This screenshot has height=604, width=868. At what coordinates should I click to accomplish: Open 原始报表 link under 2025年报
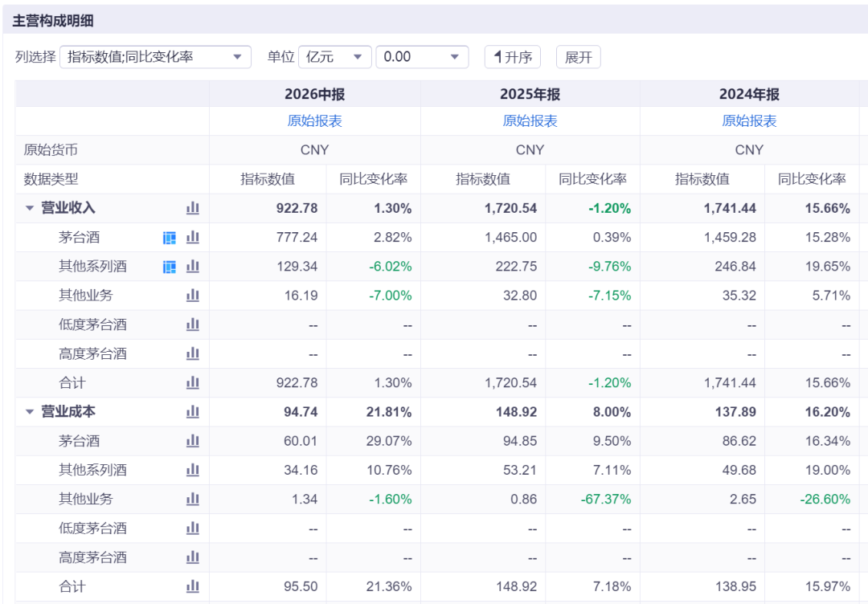530,121
